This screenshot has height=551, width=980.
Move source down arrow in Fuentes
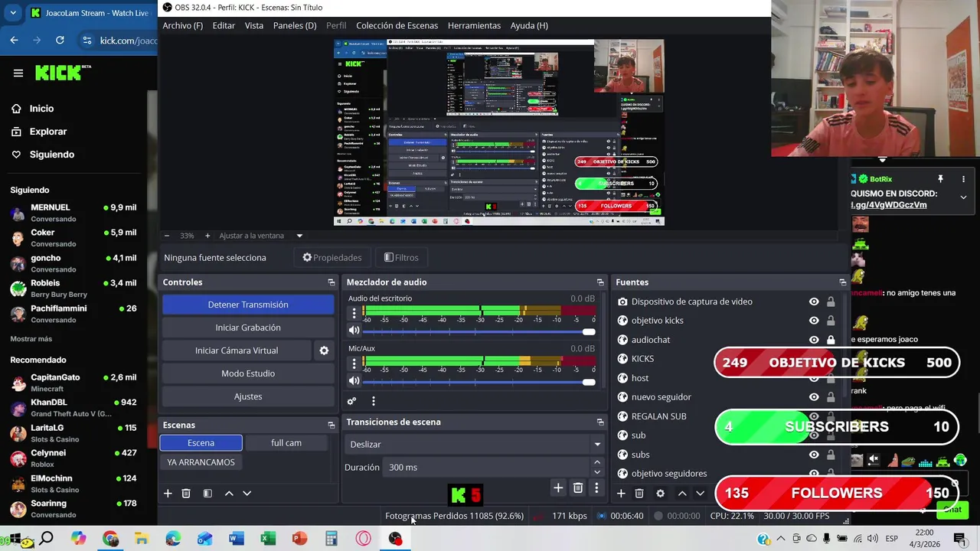click(700, 494)
